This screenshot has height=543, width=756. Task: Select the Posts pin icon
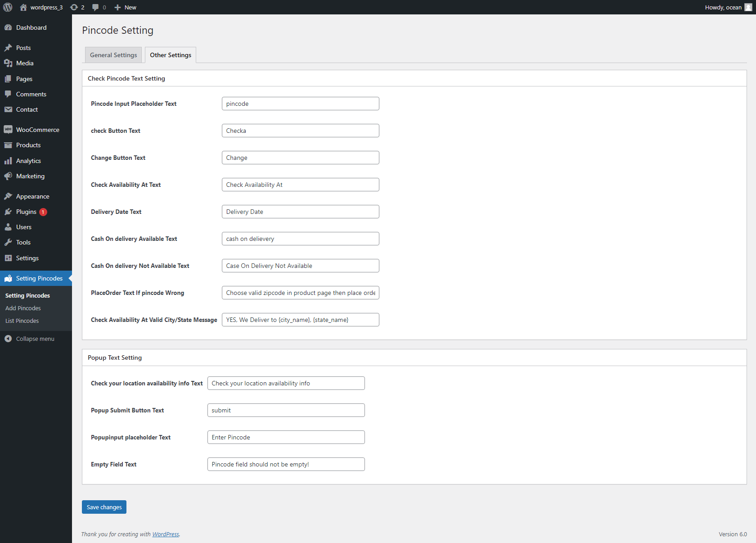[9, 47]
